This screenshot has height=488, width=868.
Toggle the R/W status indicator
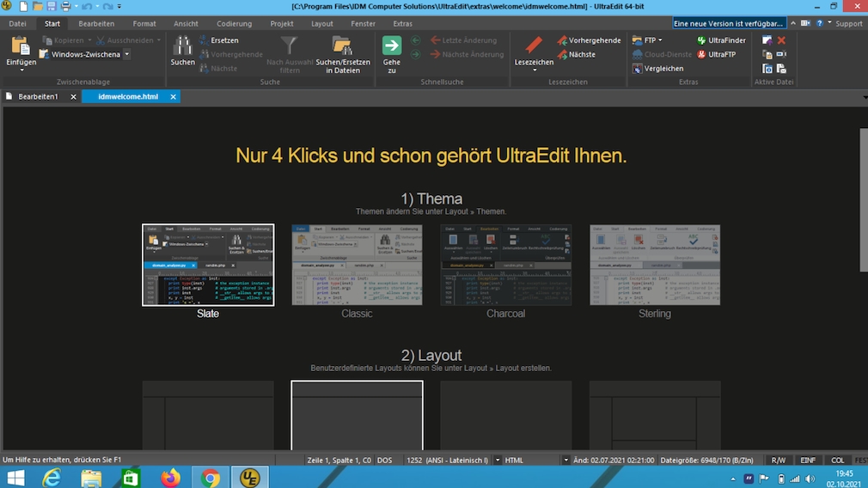click(778, 460)
